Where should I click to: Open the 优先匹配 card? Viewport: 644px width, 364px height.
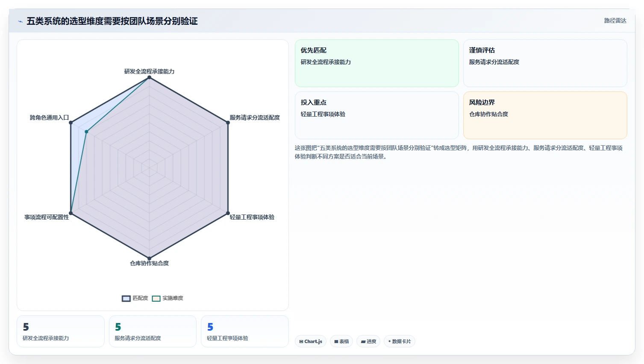click(x=376, y=63)
